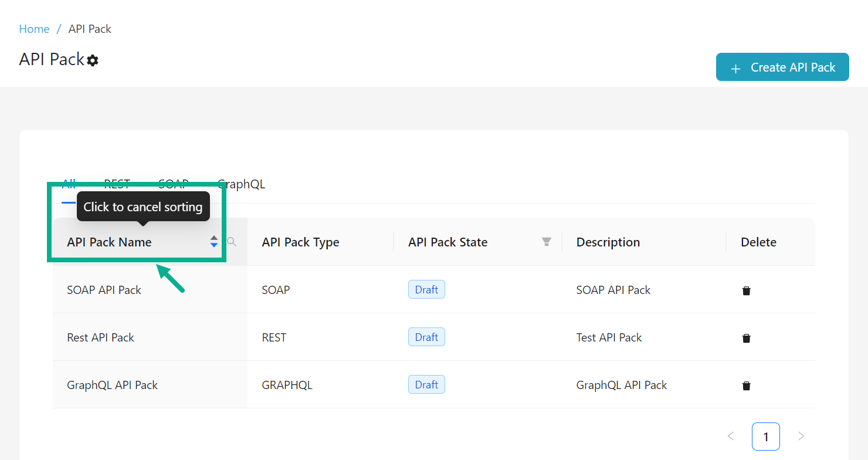Screen dimensions: 868x460
Task: Select the SOAP tab
Action: click(173, 184)
